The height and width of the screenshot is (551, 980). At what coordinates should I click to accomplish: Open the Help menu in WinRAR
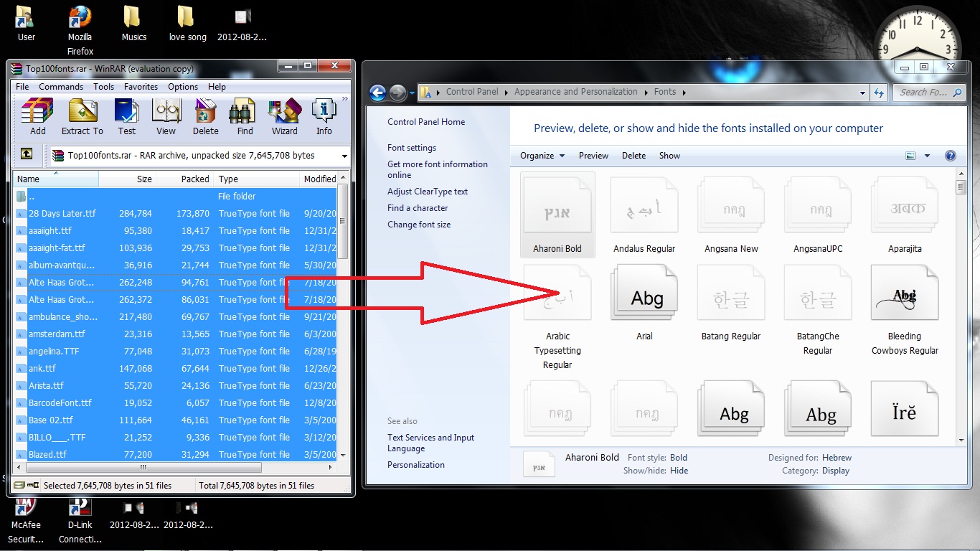point(217,87)
